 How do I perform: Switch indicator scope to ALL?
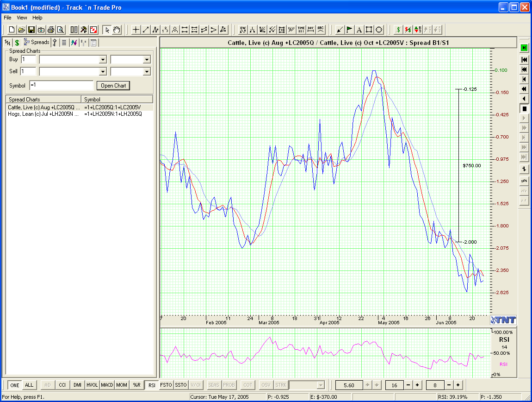pos(29,385)
